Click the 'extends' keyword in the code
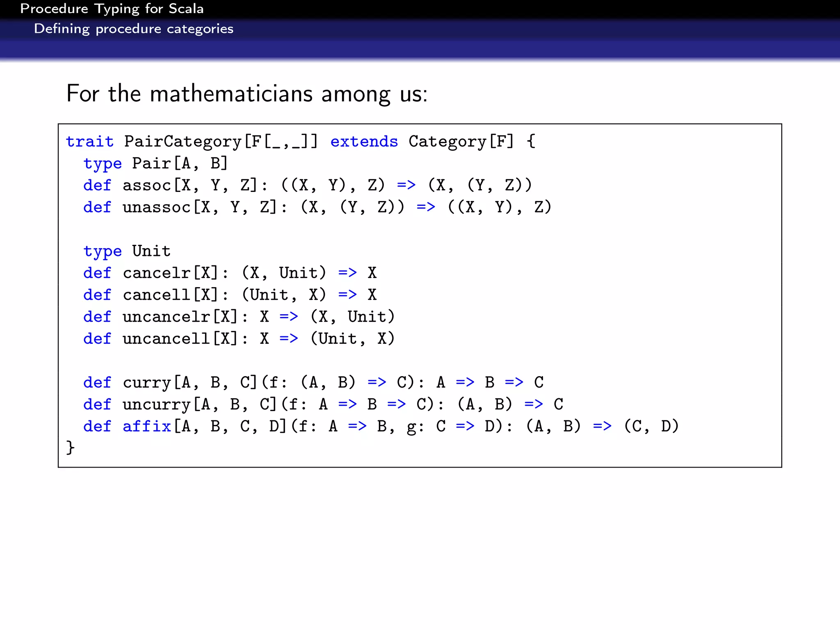The image size is (840, 630). [x=364, y=142]
